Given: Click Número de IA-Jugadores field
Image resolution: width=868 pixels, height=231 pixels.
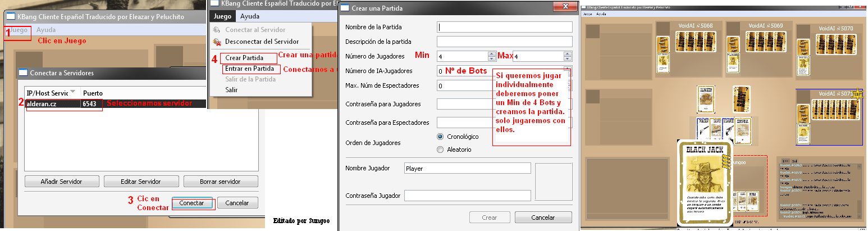Looking at the screenshot, I should [504, 71].
